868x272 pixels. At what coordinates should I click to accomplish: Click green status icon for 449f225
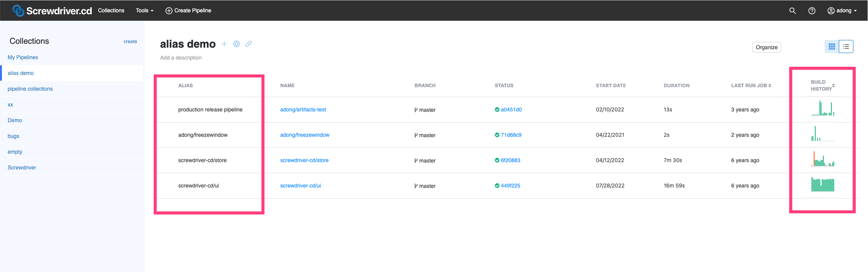[x=497, y=186]
